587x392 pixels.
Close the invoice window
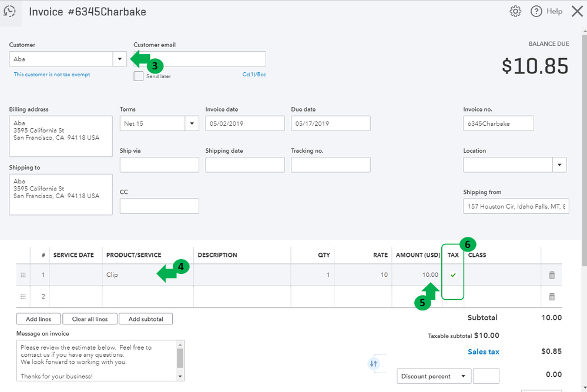[x=576, y=11]
